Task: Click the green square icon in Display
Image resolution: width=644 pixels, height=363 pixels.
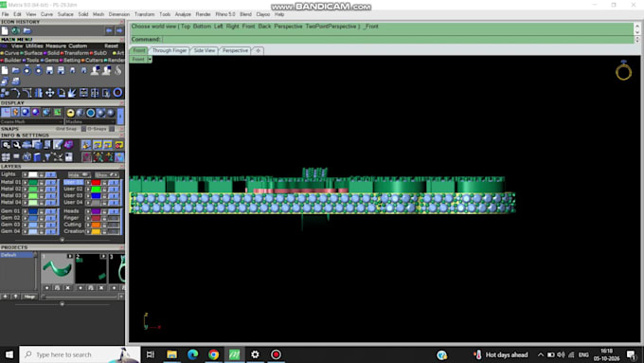Action: pos(57,112)
